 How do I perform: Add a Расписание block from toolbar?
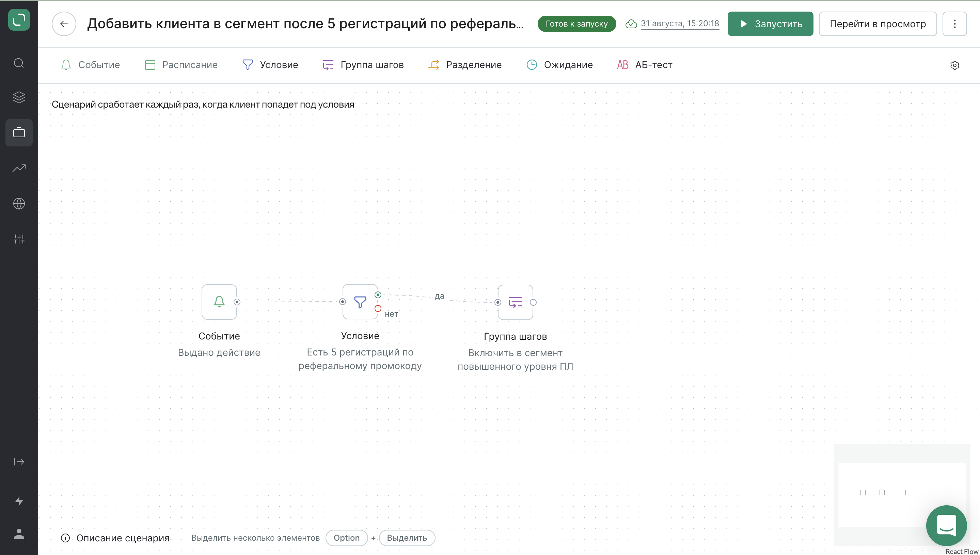tap(181, 65)
